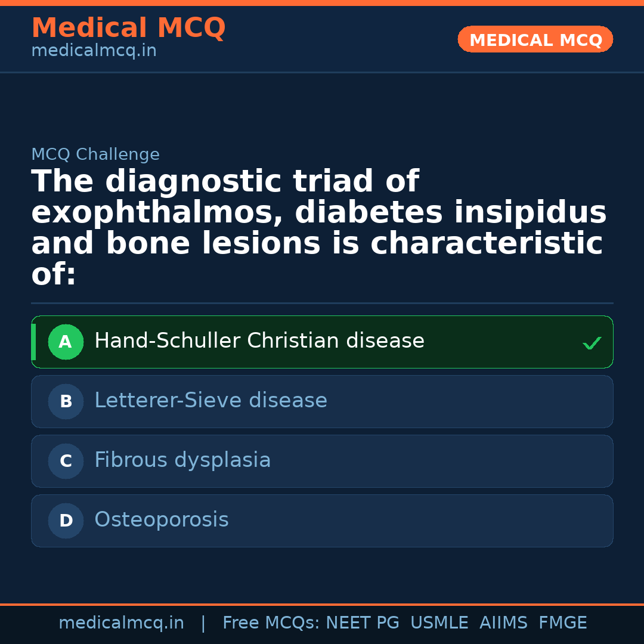Pick the Osteoporosis answer text
This screenshot has width=644, height=644.
(x=162, y=520)
